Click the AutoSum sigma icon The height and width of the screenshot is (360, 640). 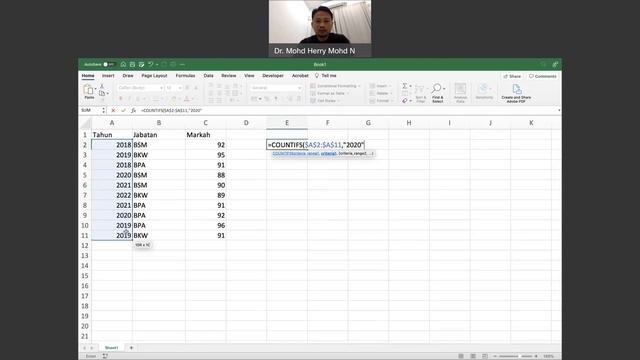(404, 86)
